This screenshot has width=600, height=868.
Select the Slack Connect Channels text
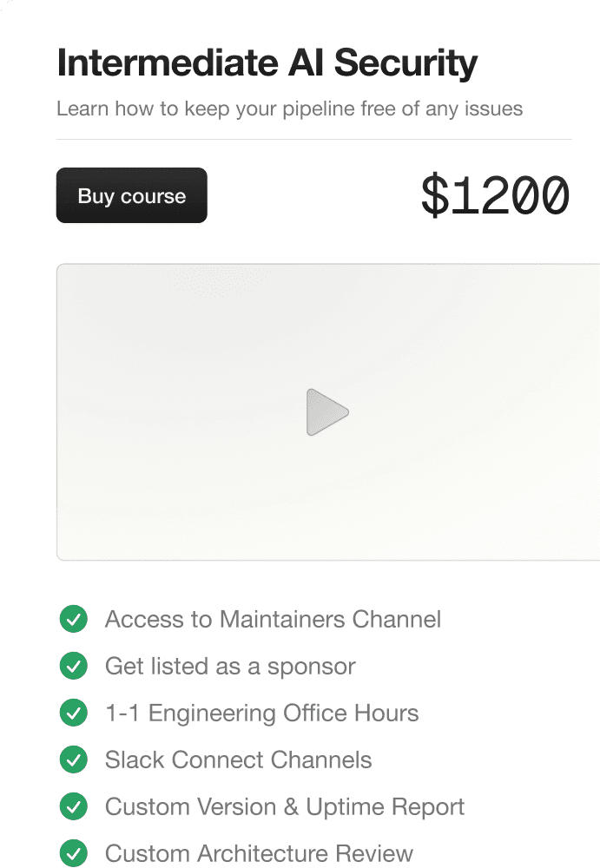click(x=238, y=760)
